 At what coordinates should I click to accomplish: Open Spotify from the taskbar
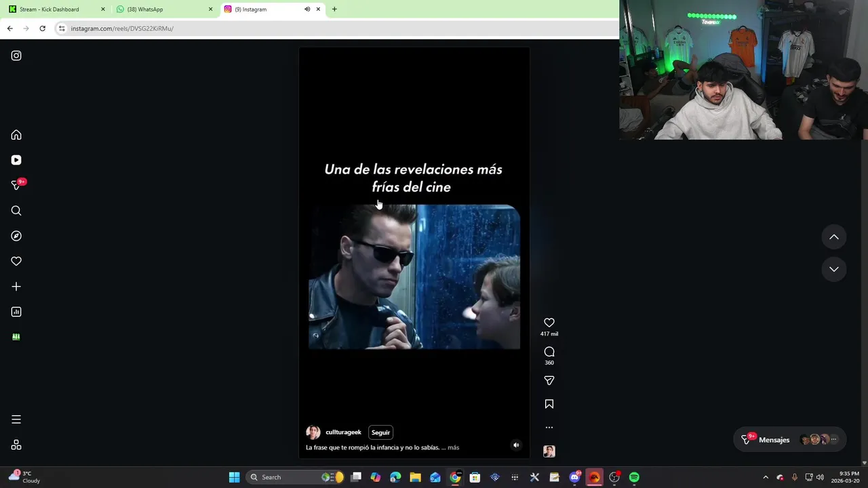coord(634,477)
